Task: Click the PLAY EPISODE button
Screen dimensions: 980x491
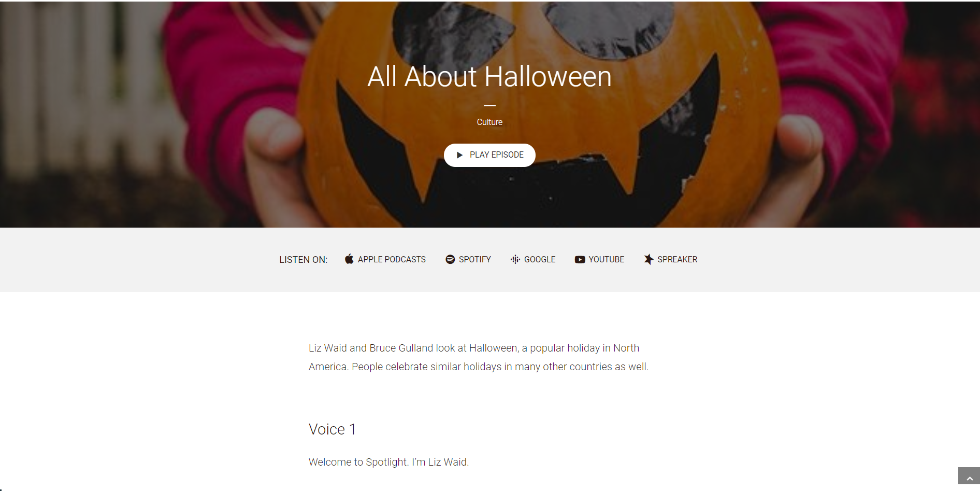Action: [489, 155]
